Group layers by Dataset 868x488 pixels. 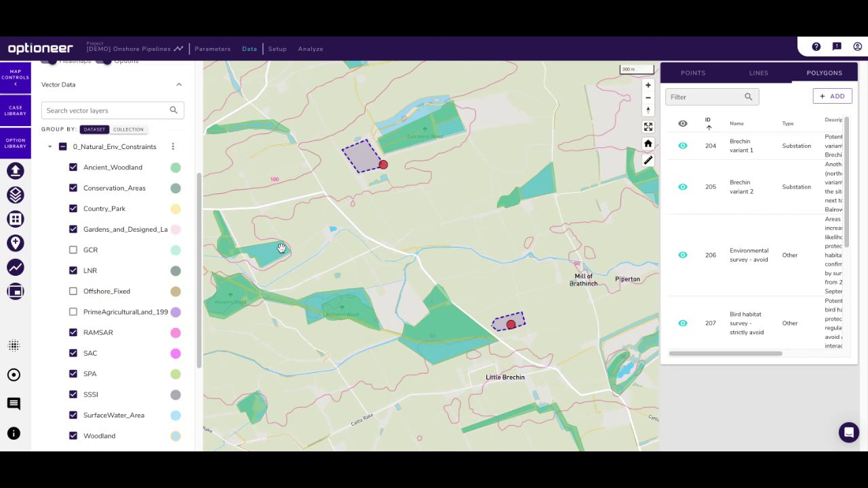pos(94,129)
